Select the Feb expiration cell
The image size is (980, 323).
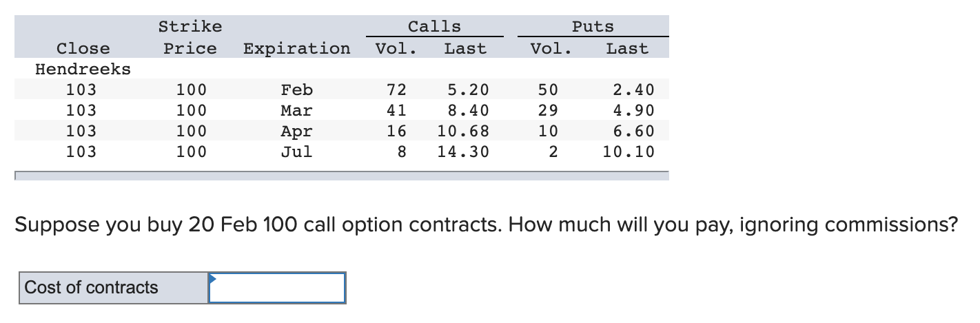[296, 90]
